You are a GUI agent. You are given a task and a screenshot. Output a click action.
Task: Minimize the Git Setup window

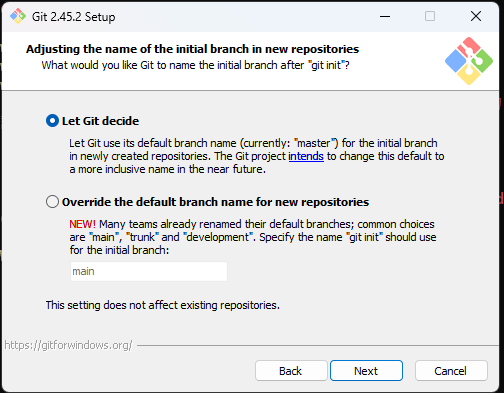[385, 16]
